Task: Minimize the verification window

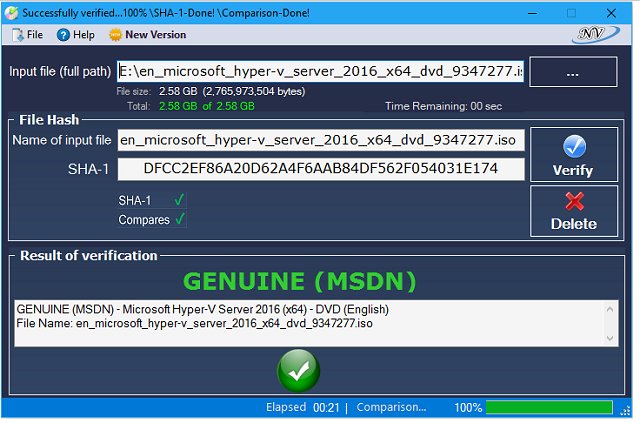Action: pos(523,12)
